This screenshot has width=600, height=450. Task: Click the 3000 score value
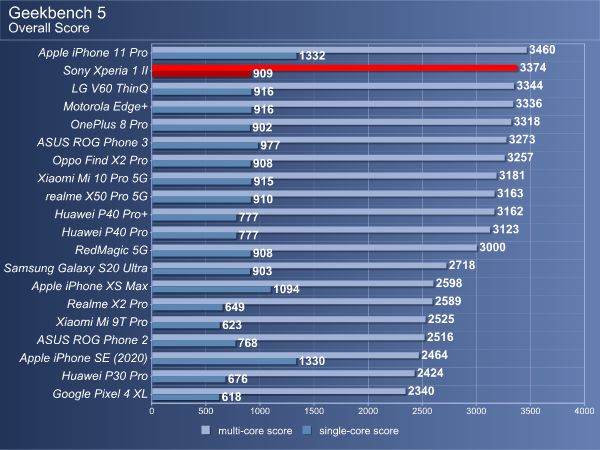[x=492, y=248]
